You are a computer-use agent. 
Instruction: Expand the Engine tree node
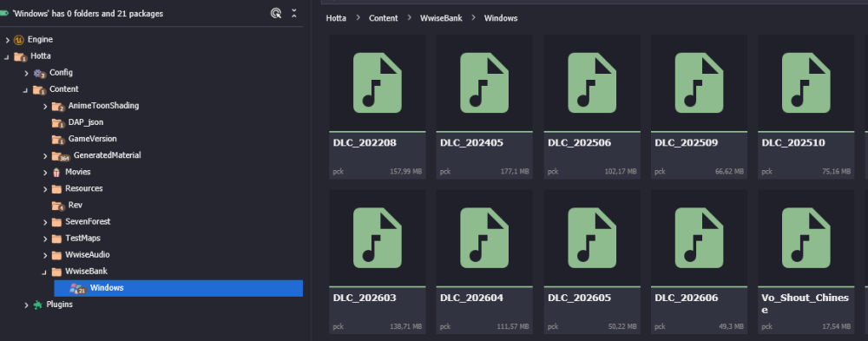pyautogui.click(x=7, y=40)
